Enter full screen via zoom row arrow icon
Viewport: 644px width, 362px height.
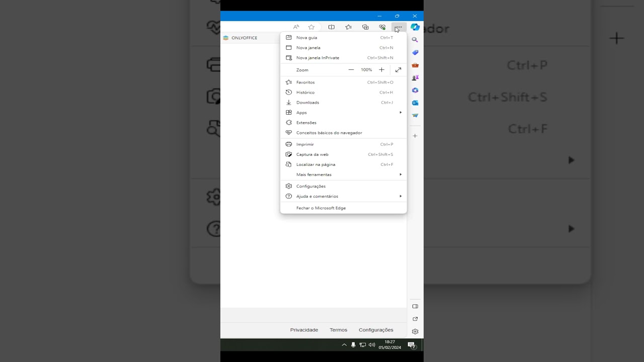tap(398, 70)
